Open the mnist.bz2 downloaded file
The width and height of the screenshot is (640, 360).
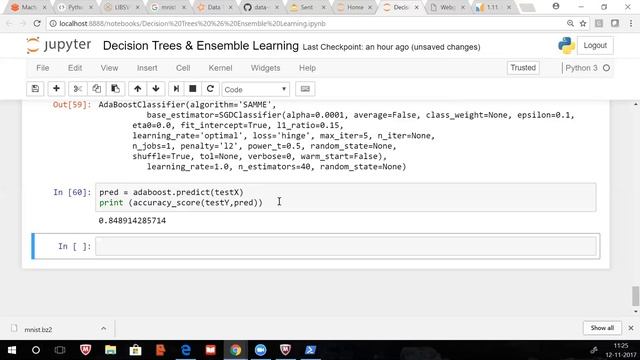pos(38,329)
